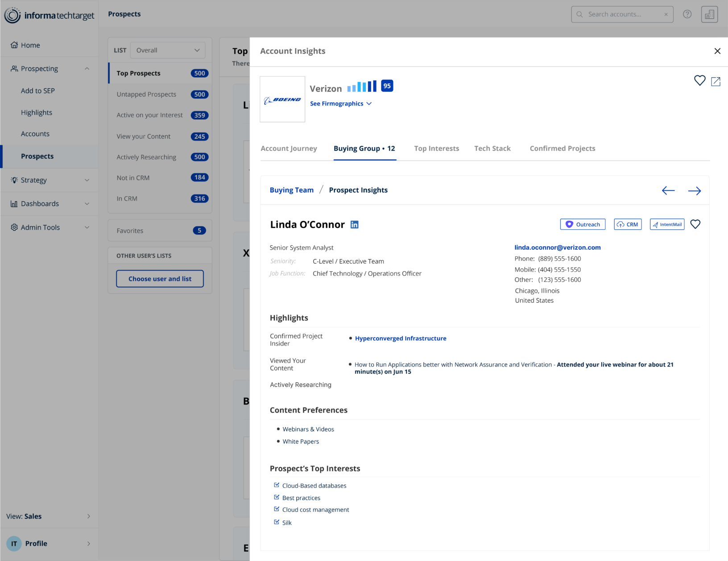Switch to Tech Stack tab
Image resolution: width=728 pixels, height=561 pixels.
(492, 148)
